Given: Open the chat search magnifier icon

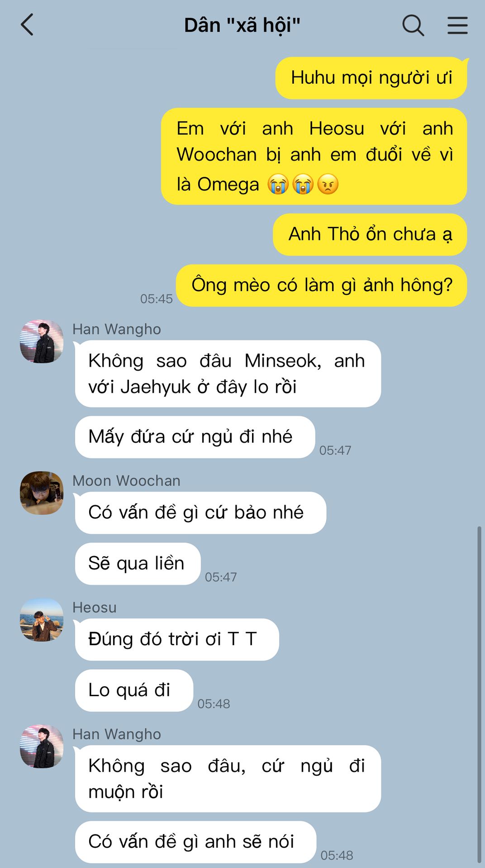Looking at the screenshot, I should point(413,25).
